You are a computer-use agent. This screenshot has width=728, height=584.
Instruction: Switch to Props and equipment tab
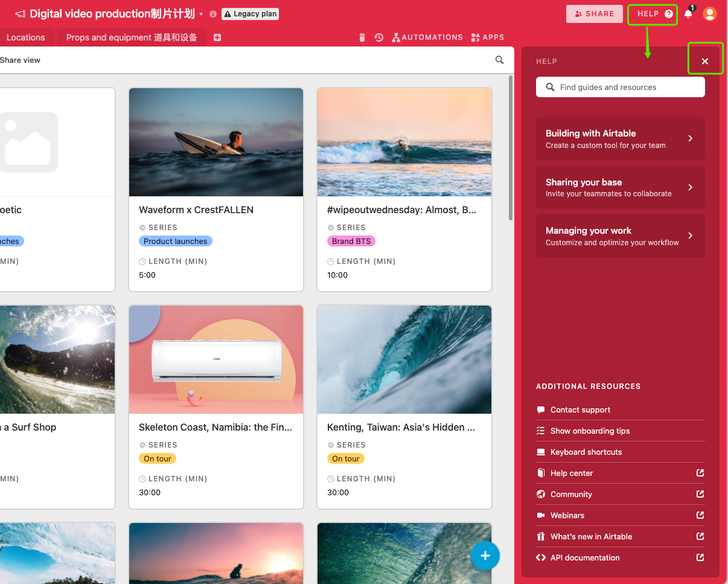(132, 37)
